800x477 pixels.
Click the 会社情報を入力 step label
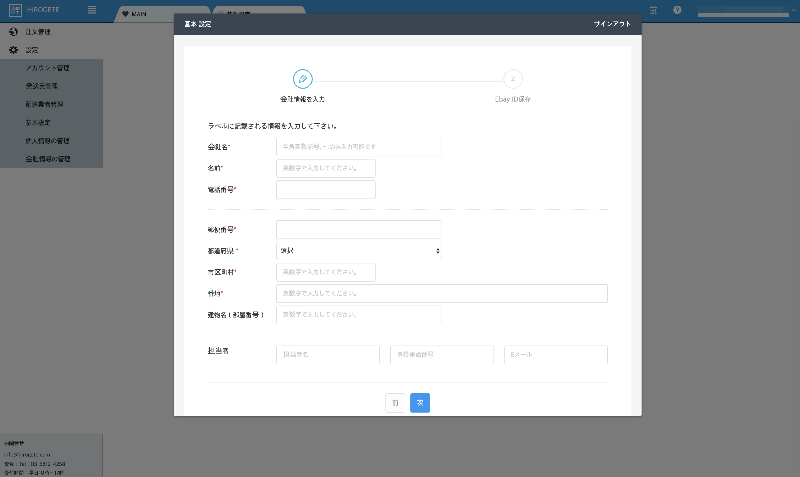[x=303, y=99]
